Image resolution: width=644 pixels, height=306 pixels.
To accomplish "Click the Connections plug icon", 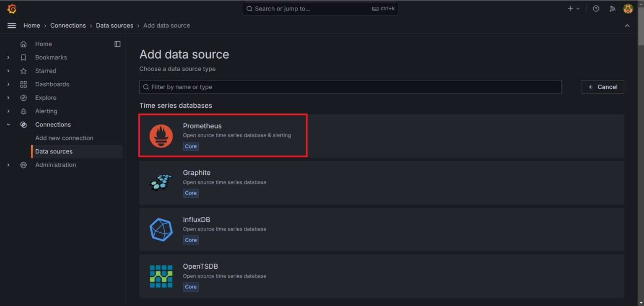I will [24, 124].
